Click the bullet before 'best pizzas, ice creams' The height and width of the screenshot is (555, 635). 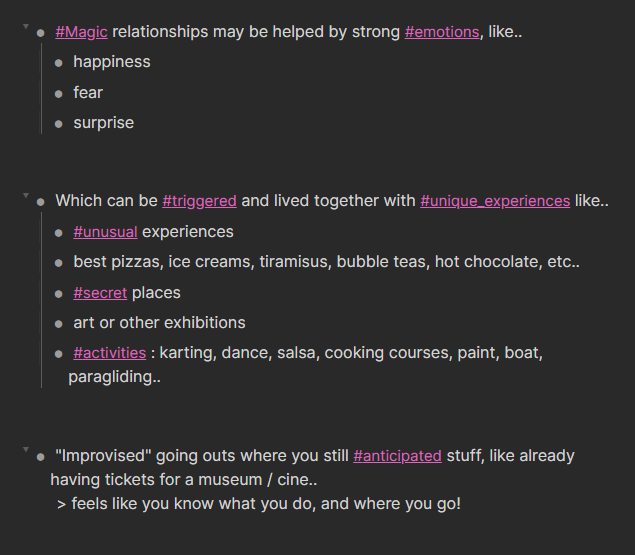(x=59, y=263)
